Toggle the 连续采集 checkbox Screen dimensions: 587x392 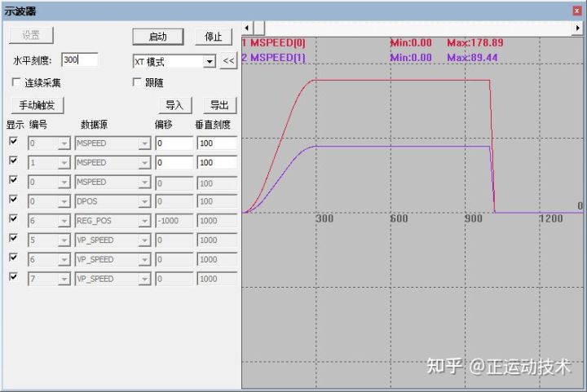pyautogui.click(x=16, y=82)
